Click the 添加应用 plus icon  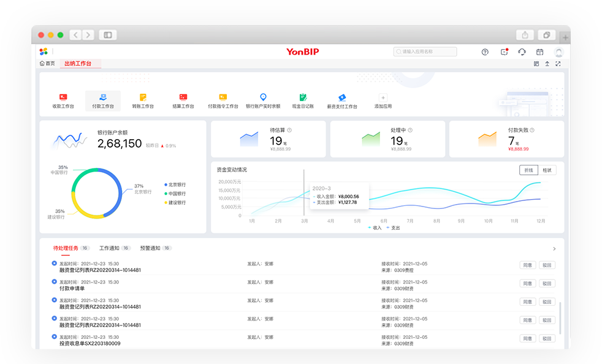(383, 97)
